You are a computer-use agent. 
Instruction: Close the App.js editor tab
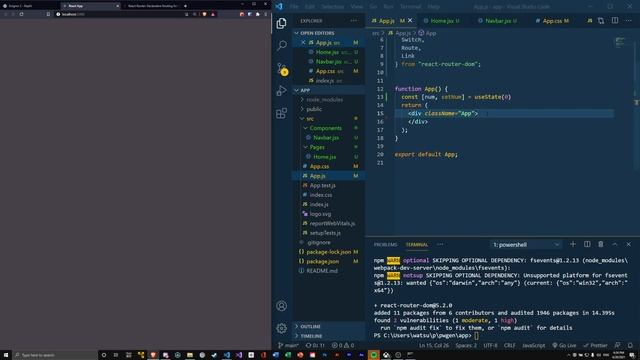(x=410, y=20)
